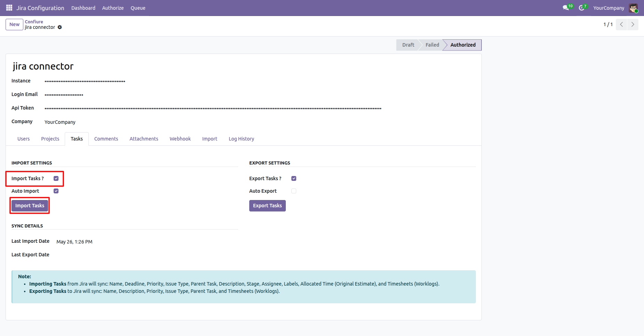Toggle the Export Tasks ? checkbox
Screen dimensions: 644x336
click(x=294, y=178)
